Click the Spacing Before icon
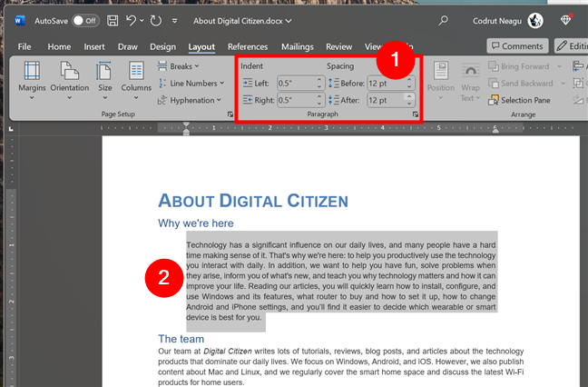This screenshot has height=387, width=588. 333,83
